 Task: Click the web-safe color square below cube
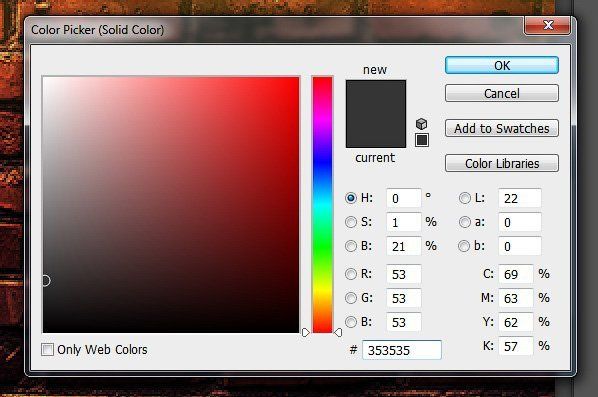click(422, 140)
